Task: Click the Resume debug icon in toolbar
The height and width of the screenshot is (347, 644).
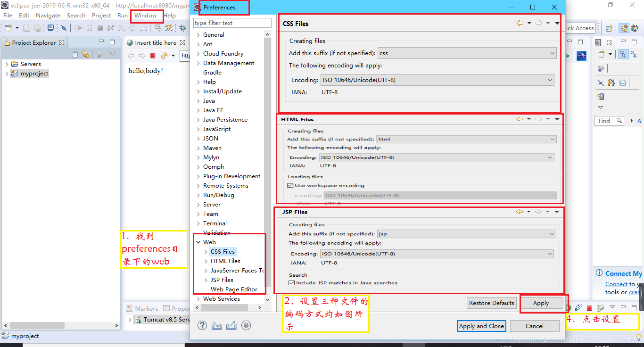Action: (x=79, y=28)
